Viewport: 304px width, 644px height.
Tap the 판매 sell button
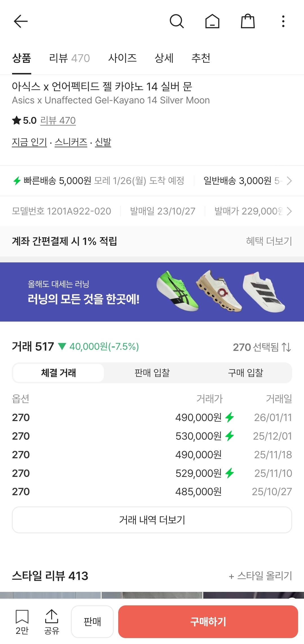pyautogui.click(x=92, y=621)
